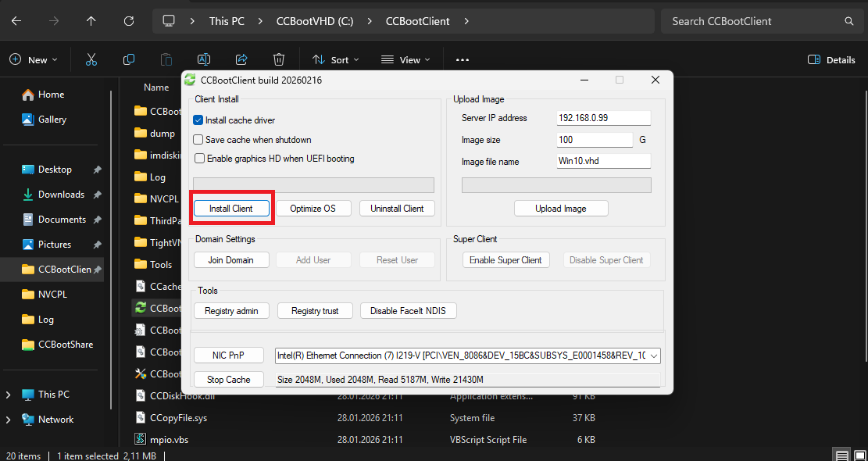
Task: Uncheck Install cache driver checkbox
Action: click(x=198, y=120)
